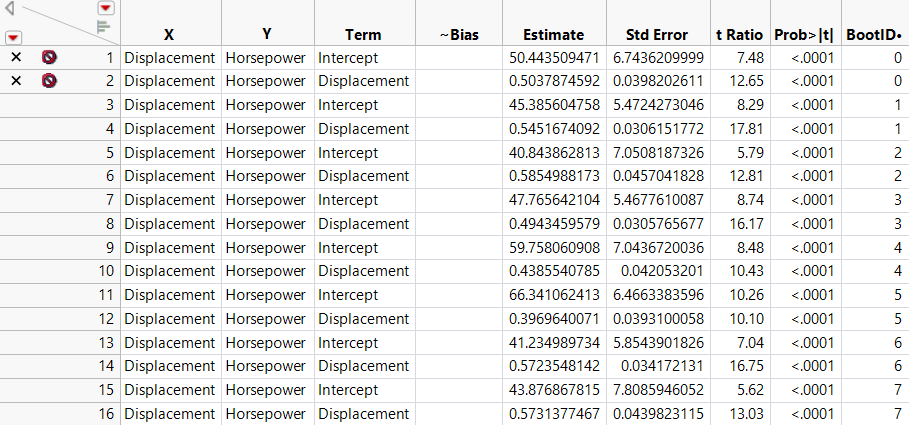Select the X column header
The image size is (909, 425).
coord(169,34)
